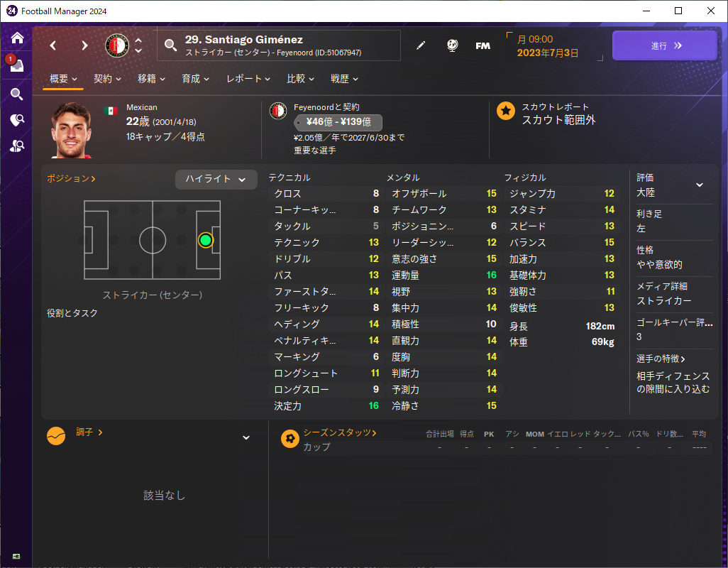The width and height of the screenshot is (728, 568).
Task: Open the ハイライト dropdown
Action: click(x=216, y=179)
